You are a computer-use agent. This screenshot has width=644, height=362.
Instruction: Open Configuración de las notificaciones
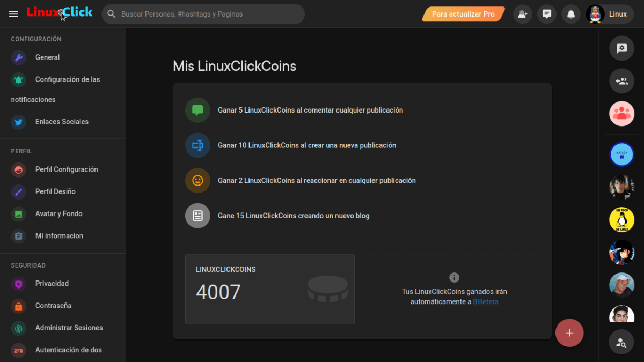(x=67, y=79)
